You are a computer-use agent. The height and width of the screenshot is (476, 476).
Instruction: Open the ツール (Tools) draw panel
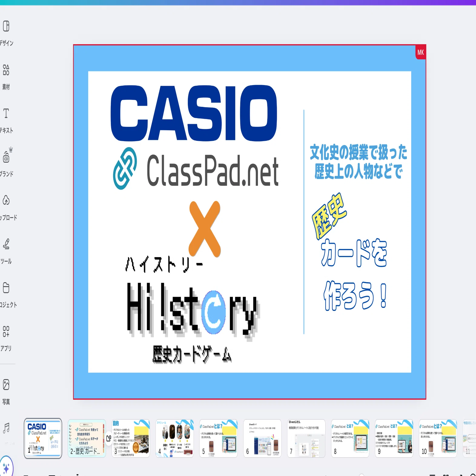coord(6,251)
